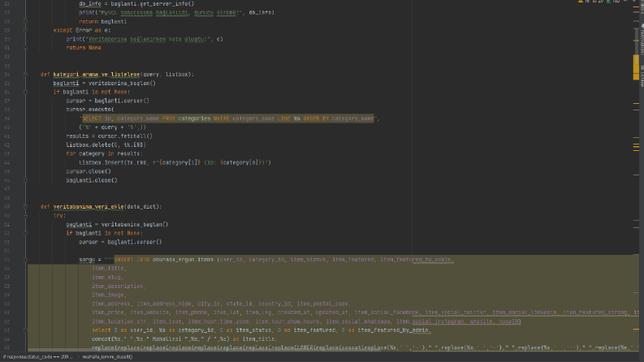Open warnings count indicator showing 16
This screenshot has height=362, width=644.
click(584, 2)
